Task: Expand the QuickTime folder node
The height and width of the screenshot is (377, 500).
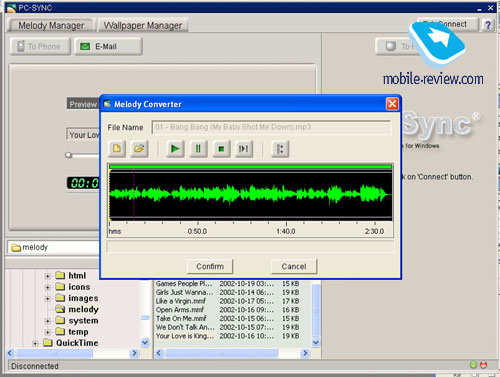Action: point(35,343)
